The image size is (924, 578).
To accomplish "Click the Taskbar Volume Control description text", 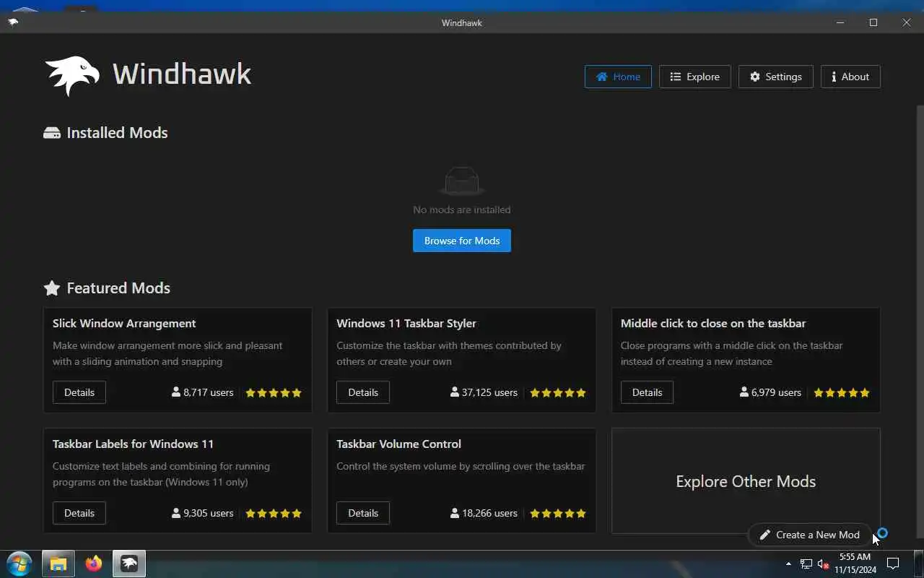I will point(461,466).
